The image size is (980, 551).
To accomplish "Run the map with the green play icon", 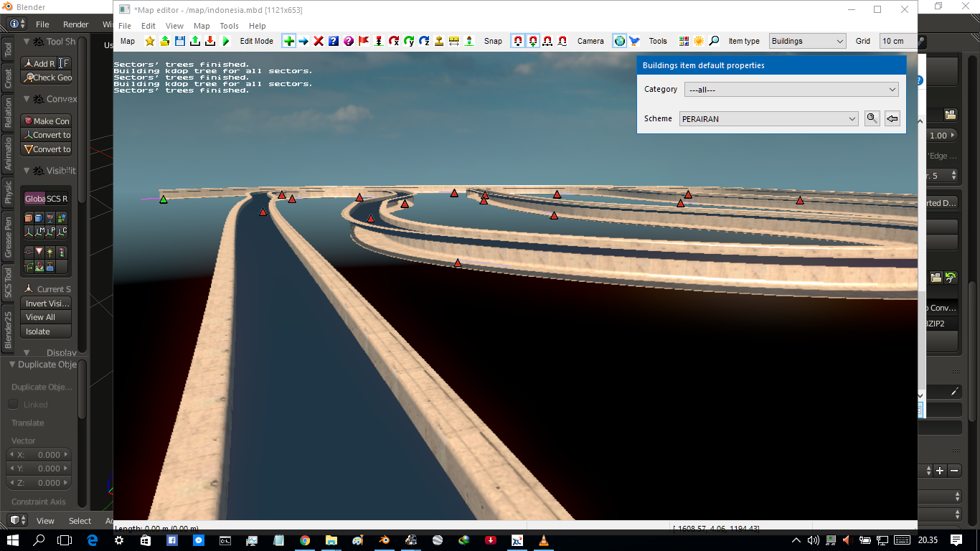I will [x=226, y=41].
